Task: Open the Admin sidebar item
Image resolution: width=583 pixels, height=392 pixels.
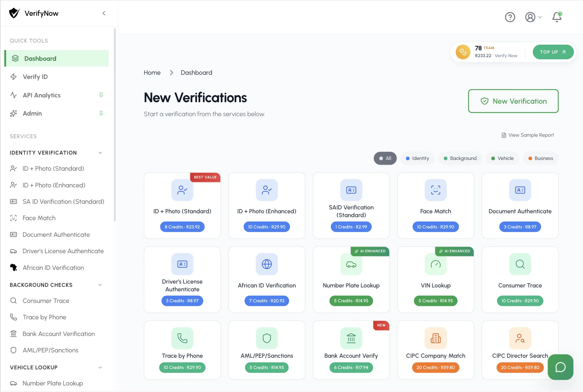Action: [x=57, y=113]
